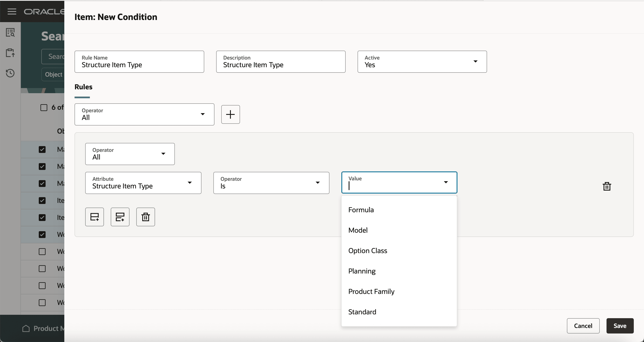Cancel the Item: New Condition form

(583, 326)
